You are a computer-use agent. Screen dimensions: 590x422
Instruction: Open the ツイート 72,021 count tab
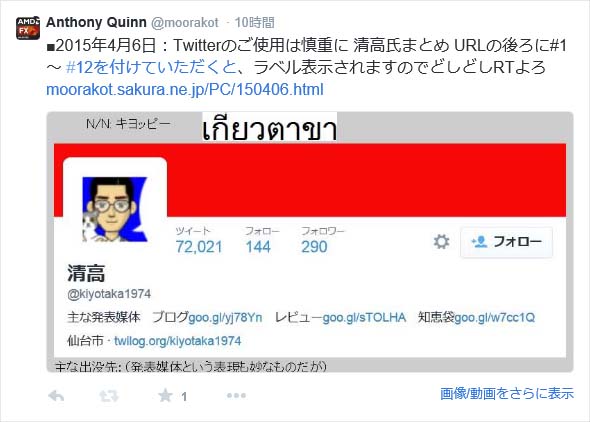coord(199,240)
